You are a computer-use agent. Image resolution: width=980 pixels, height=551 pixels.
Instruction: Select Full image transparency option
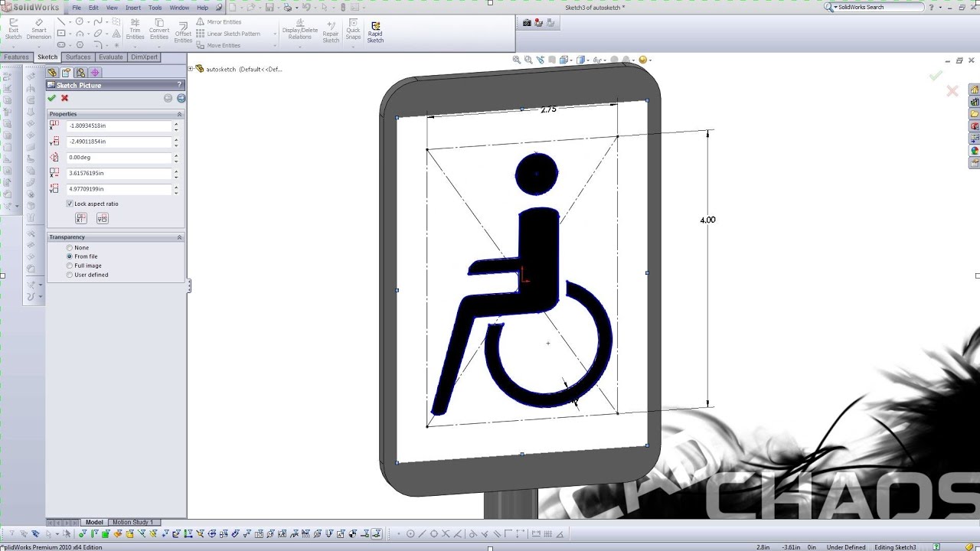pos(70,266)
